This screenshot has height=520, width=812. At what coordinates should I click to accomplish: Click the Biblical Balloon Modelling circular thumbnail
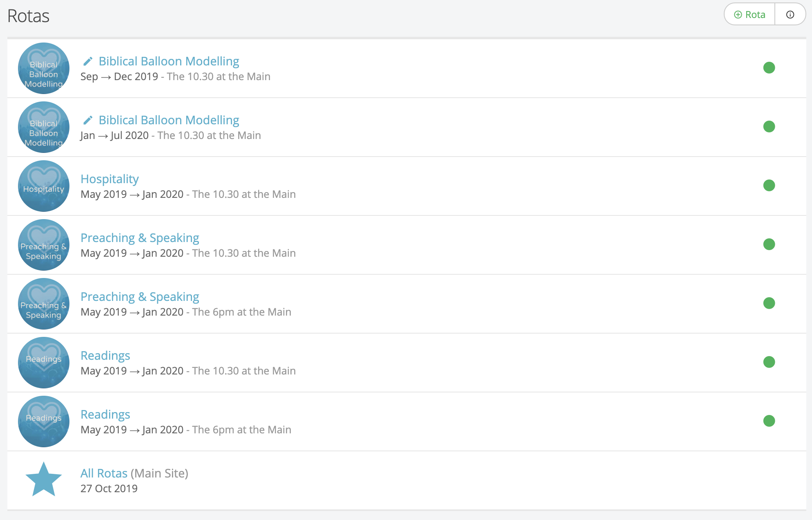[x=43, y=68]
